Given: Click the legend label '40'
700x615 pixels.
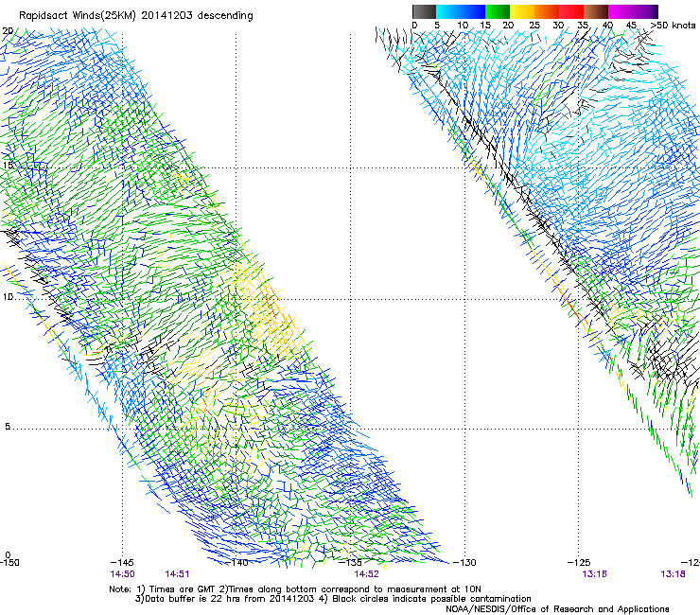Looking at the screenshot, I should [607, 25].
